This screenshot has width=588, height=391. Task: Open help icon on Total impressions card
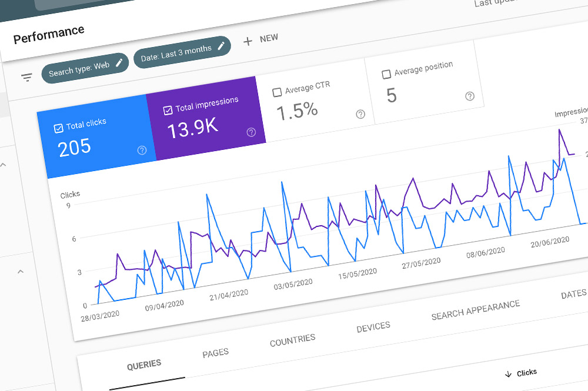point(251,132)
